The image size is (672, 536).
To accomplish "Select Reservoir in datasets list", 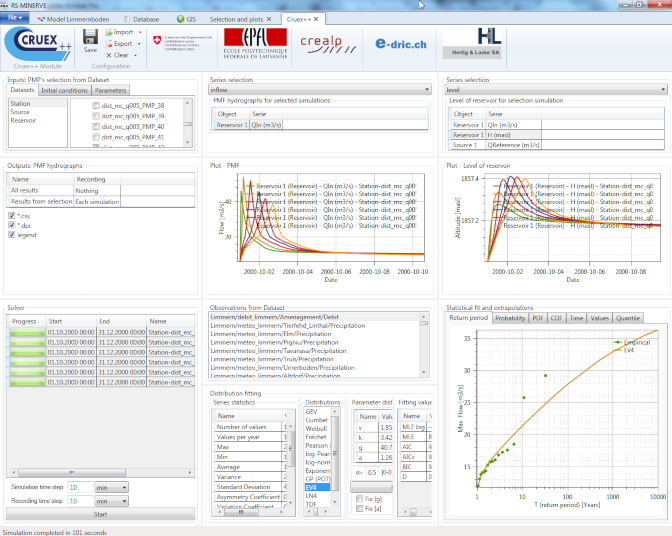I will [23, 120].
